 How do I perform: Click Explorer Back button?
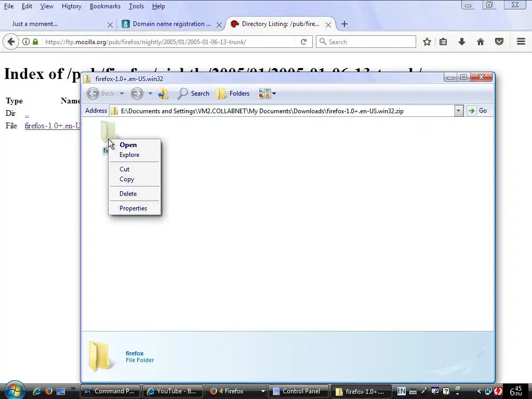pyautogui.click(x=101, y=94)
